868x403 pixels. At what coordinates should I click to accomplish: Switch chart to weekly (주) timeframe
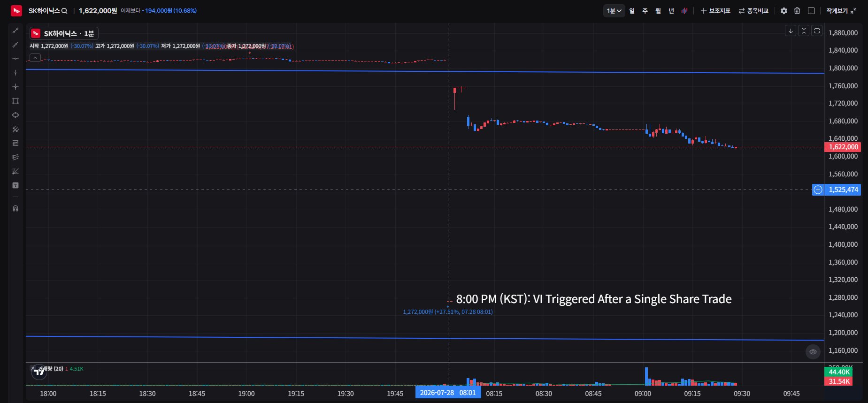[645, 11]
